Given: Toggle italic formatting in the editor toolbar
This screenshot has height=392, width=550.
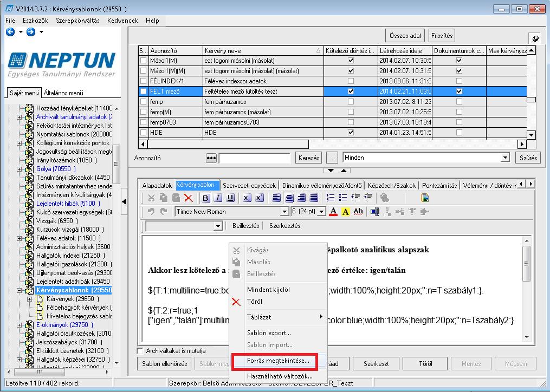Looking at the screenshot, I should pyautogui.click(x=218, y=198).
